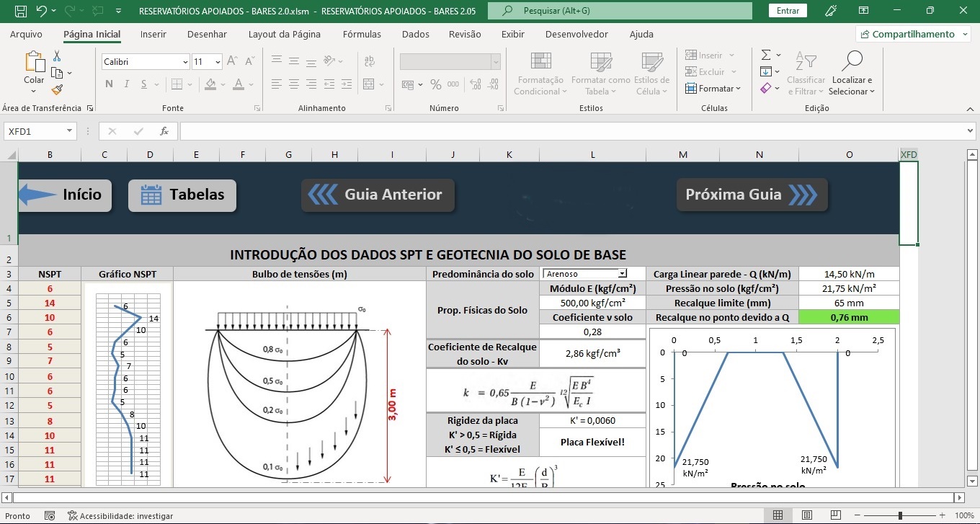
Task: Increase font size with larger A
Action: click(232, 62)
